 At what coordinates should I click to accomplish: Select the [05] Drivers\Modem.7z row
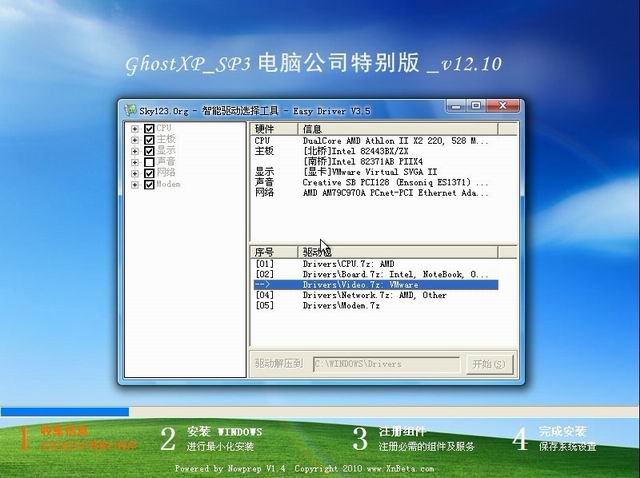(x=376, y=305)
